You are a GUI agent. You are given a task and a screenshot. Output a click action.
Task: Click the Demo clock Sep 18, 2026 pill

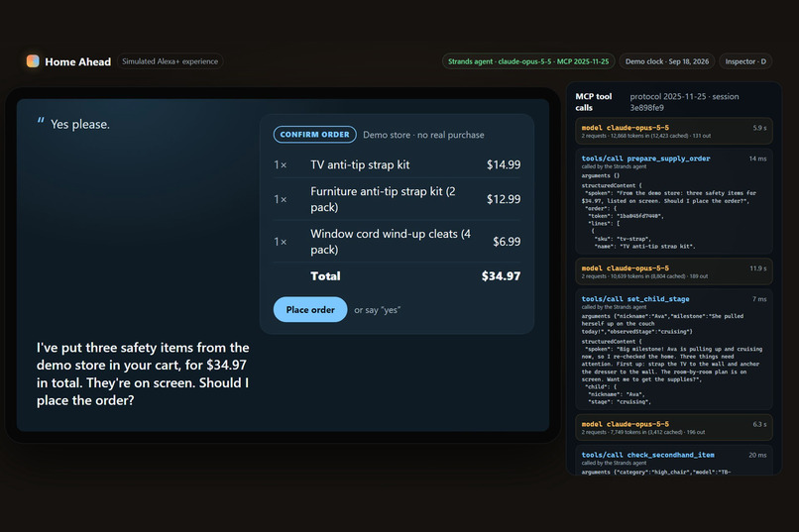667,61
